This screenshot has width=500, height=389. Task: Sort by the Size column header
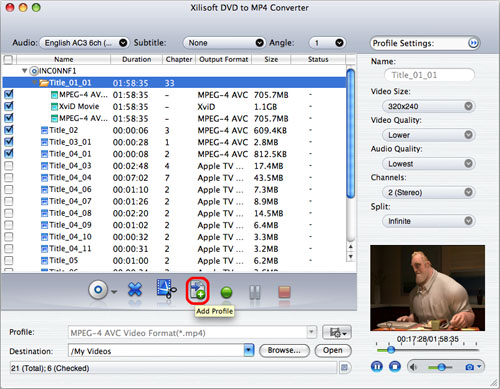tap(271, 59)
